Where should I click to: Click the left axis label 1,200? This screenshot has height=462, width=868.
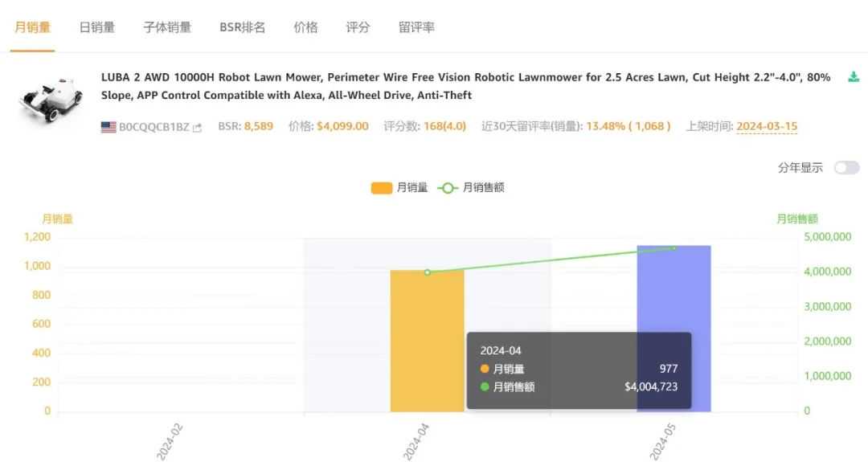pos(37,237)
